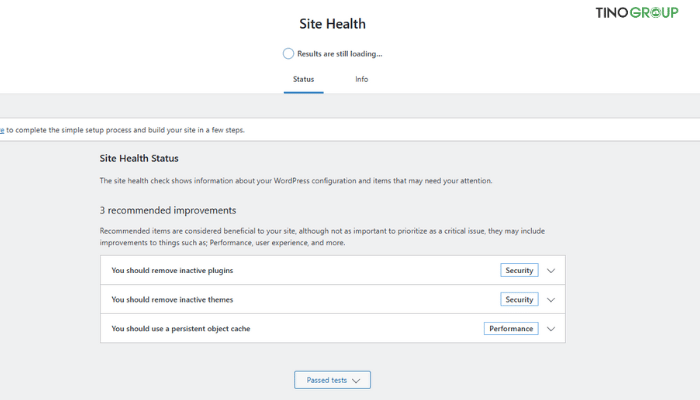Switch to the Status tab
700x400 pixels.
point(304,79)
